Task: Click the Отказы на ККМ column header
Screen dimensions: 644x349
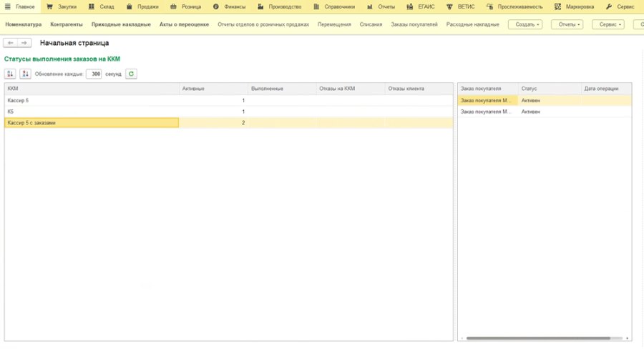Action: (x=351, y=88)
